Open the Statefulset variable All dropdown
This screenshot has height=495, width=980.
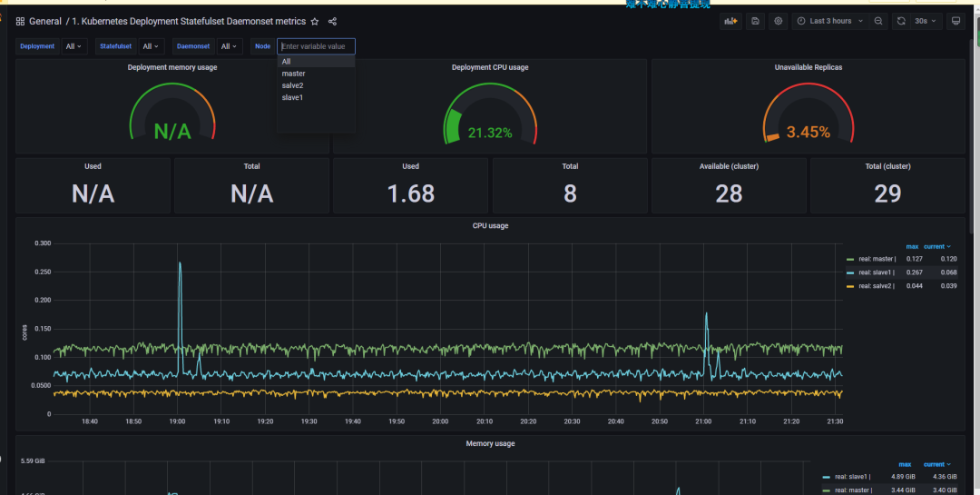pyautogui.click(x=152, y=46)
